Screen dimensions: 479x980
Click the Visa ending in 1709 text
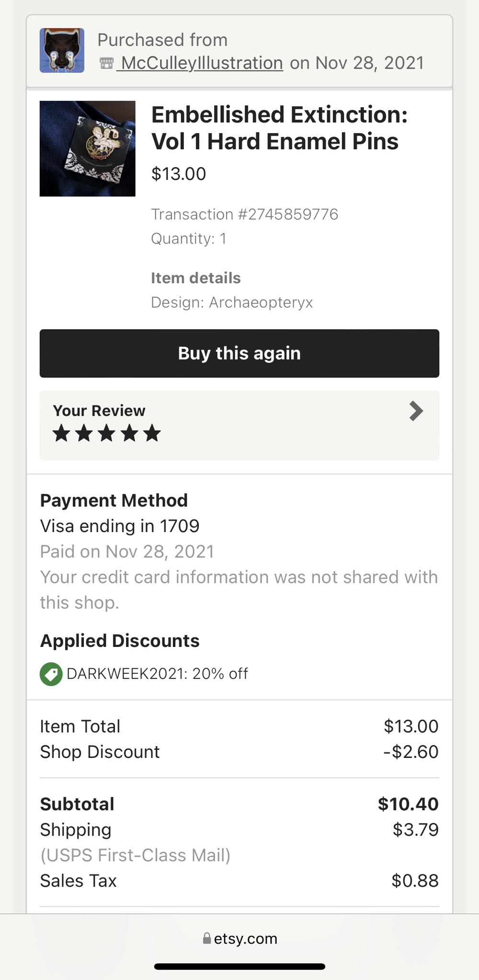pyautogui.click(x=120, y=526)
